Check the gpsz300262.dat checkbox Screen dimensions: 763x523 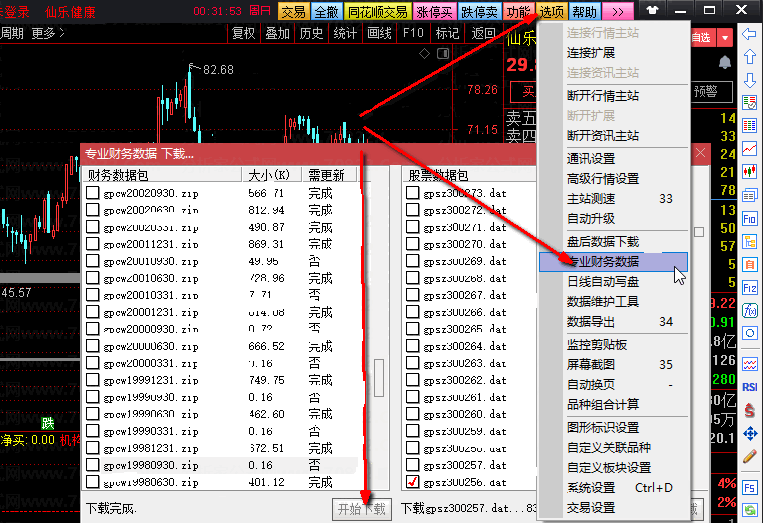point(412,379)
